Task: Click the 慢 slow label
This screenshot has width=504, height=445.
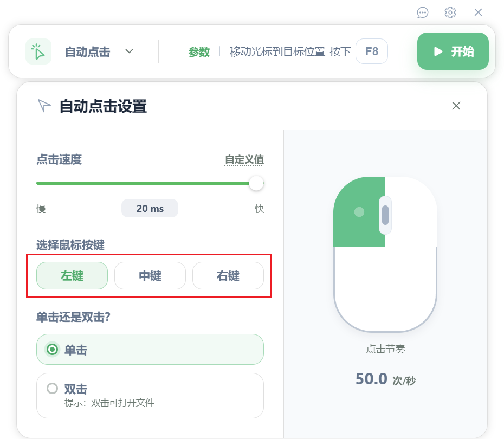Action: (41, 209)
